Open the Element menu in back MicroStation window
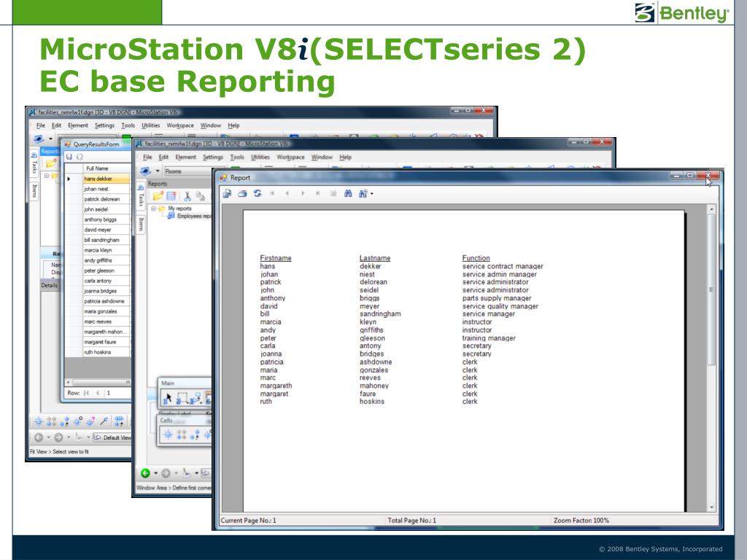747x560 pixels. (x=77, y=125)
